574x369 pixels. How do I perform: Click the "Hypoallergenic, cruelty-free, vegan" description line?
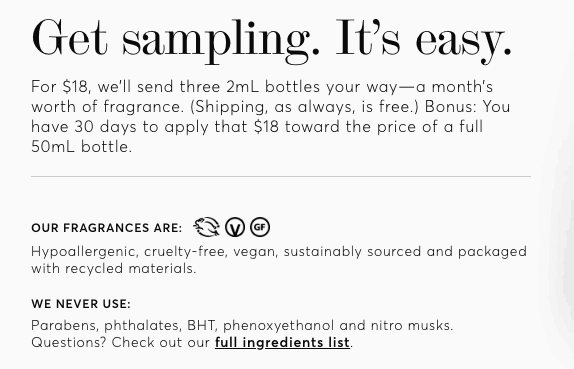pos(279,252)
